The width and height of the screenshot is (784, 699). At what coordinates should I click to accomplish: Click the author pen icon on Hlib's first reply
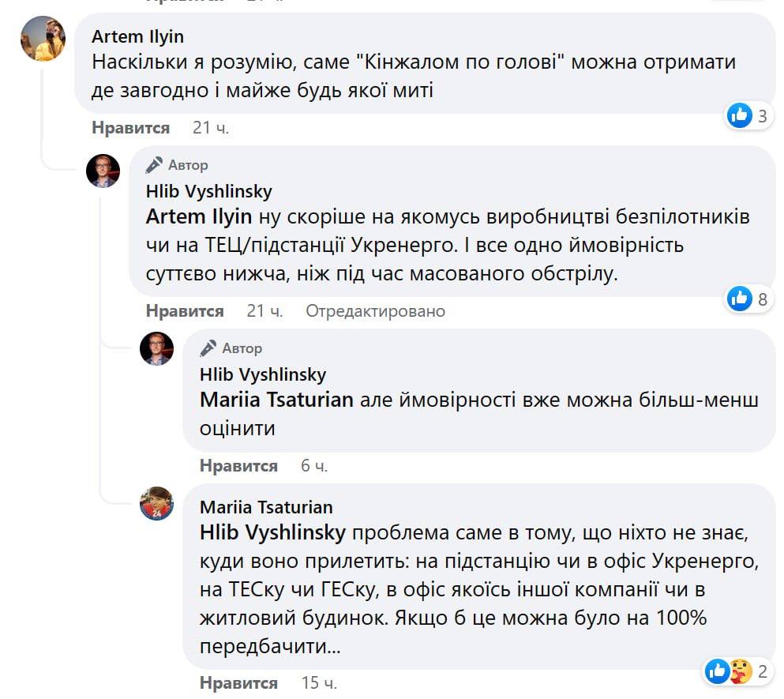click(155, 165)
